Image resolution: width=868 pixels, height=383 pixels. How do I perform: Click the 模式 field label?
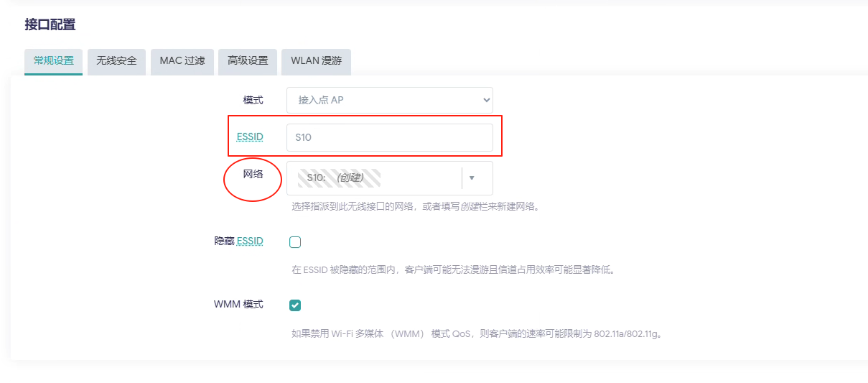click(x=253, y=100)
